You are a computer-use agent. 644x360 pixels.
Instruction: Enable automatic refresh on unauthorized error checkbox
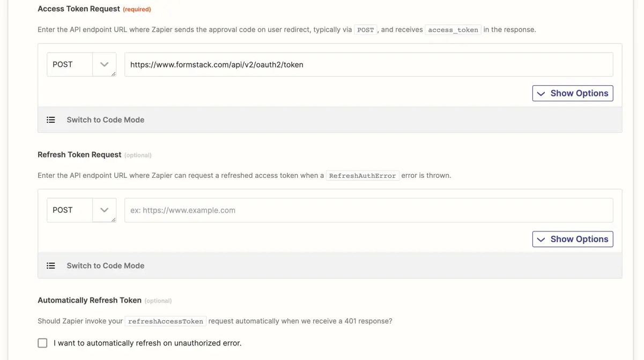point(42,343)
